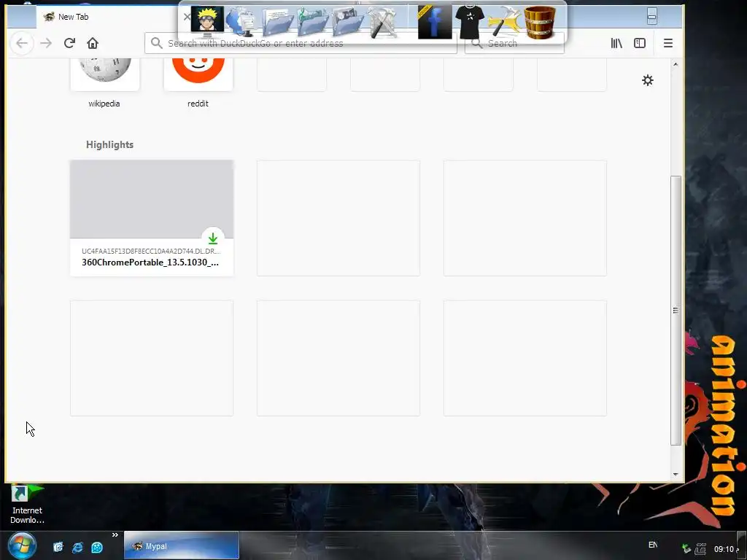
Task: Launch the round blue quick launch icon
Action: click(x=97, y=547)
